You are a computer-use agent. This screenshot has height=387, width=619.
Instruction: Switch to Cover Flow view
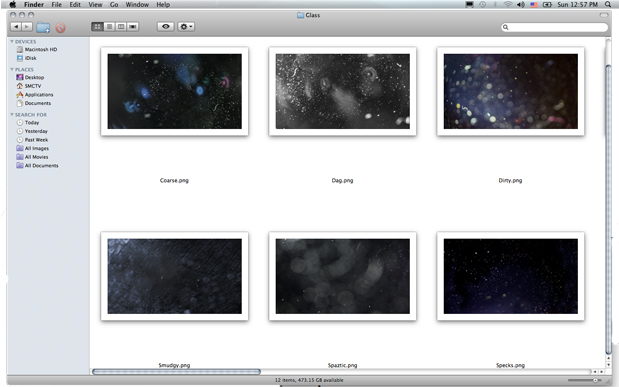click(x=133, y=27)
